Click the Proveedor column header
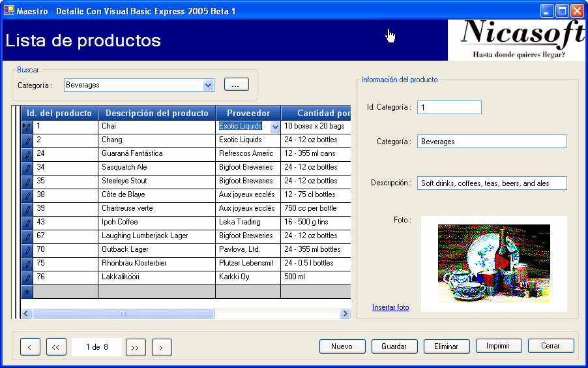The height and width of the screenshot is (368, 588). pos(248,114)
